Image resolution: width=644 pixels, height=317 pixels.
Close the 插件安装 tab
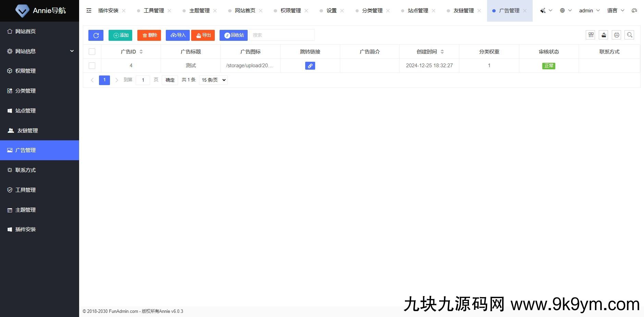point(124,11)
